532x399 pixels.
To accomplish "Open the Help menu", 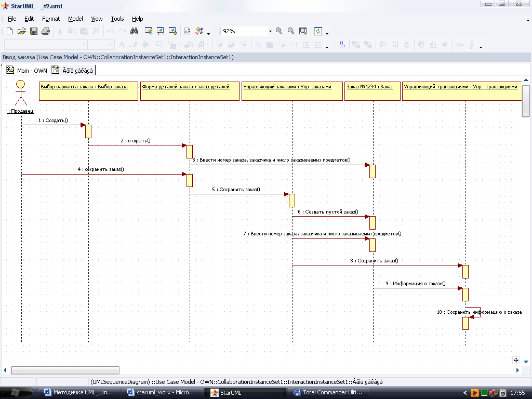I will point(137,19).
